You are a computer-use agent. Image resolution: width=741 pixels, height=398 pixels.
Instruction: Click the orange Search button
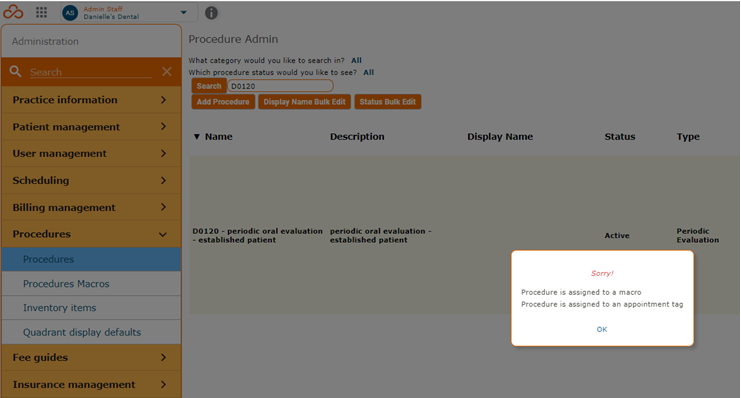(x=208, y=86)
